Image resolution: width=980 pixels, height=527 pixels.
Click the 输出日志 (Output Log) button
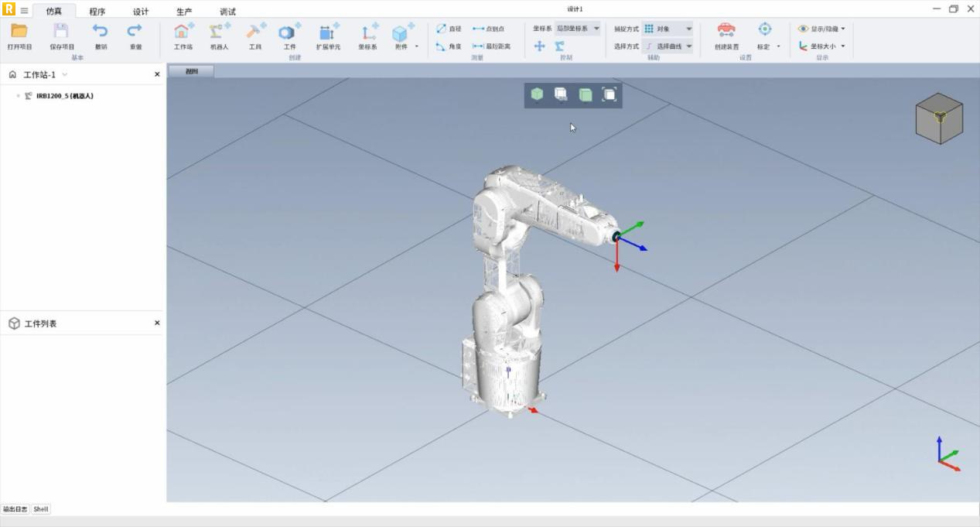pyautogui.click(x=15, y=509)
